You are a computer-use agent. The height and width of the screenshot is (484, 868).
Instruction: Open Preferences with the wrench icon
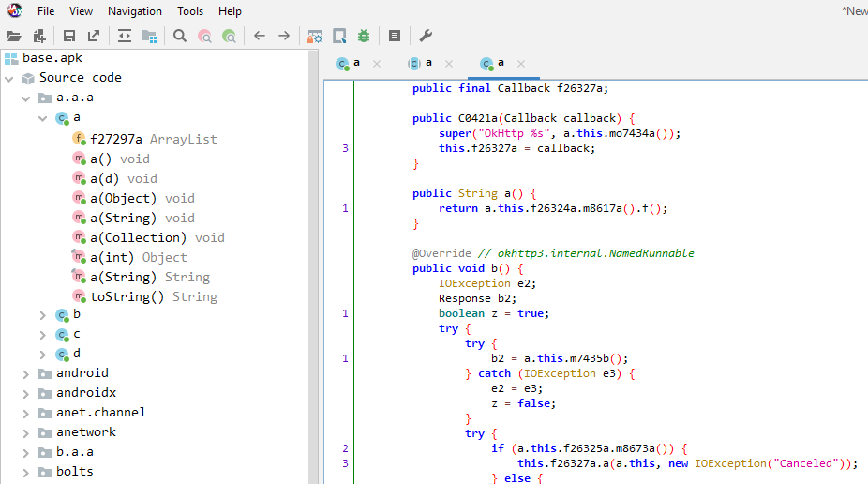coord(425,36)
